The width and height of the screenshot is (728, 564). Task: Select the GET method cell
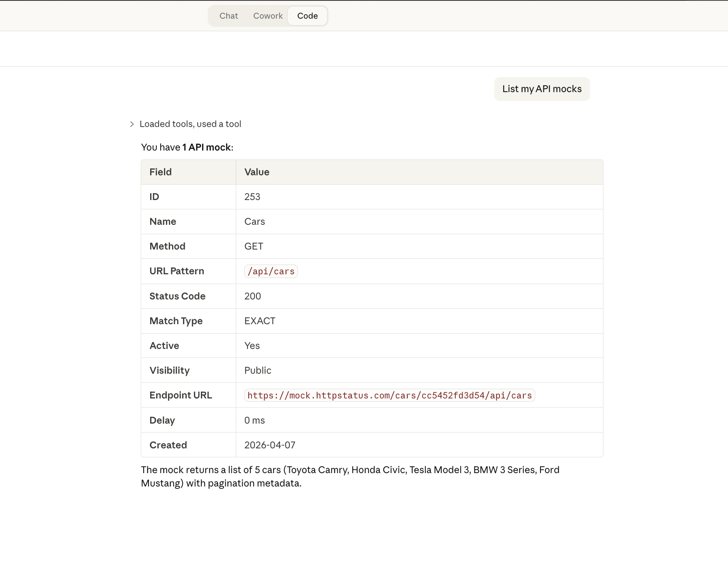[x=253, y=246]
